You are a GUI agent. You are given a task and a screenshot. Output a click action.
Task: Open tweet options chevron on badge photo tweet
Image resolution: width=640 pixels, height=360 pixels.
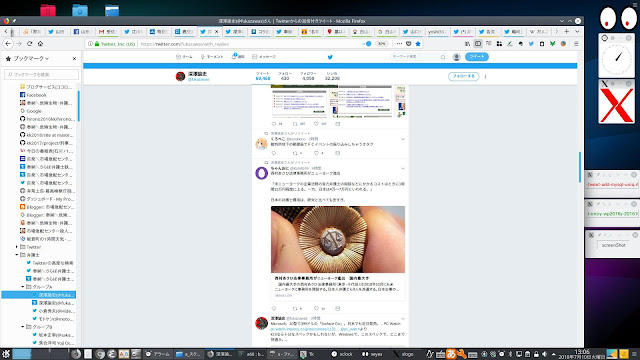tap(403, 168)
